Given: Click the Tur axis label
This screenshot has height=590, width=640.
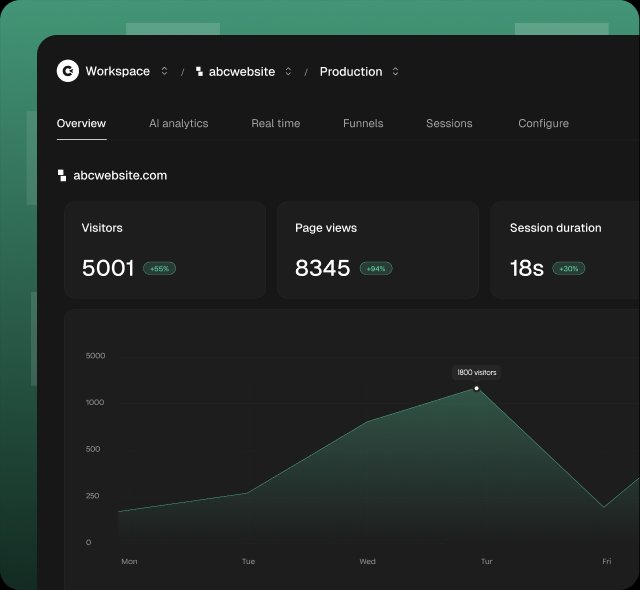Looking at the screenshot, I should click(x=487, y=561).
